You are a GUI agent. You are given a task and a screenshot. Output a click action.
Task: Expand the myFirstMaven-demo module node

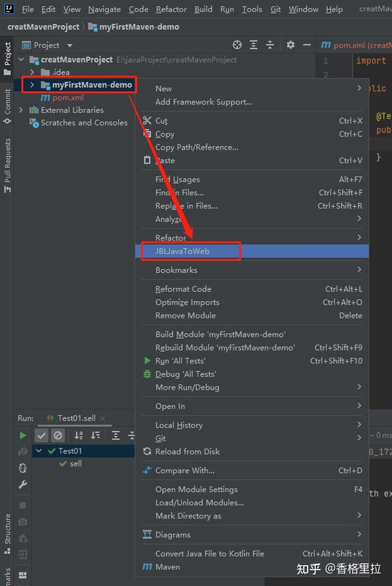tap(32, 85)
